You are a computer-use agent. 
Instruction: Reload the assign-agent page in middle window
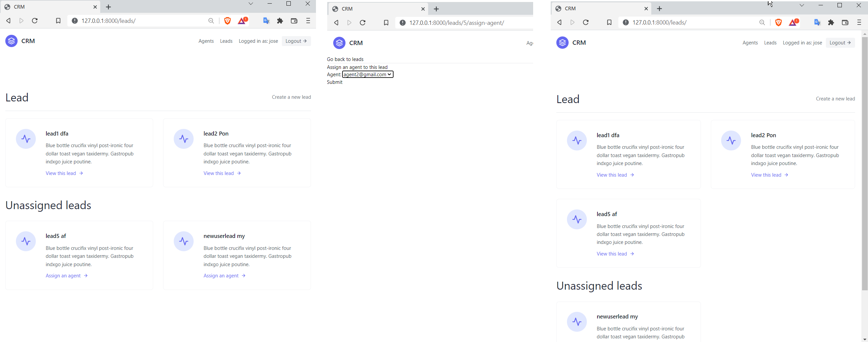coord(363,23)
